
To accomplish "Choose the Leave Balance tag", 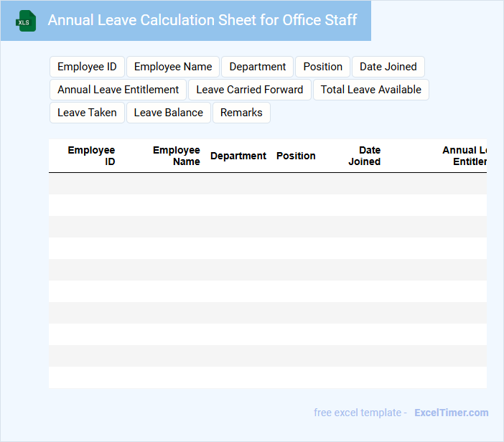I will (169, 113).
